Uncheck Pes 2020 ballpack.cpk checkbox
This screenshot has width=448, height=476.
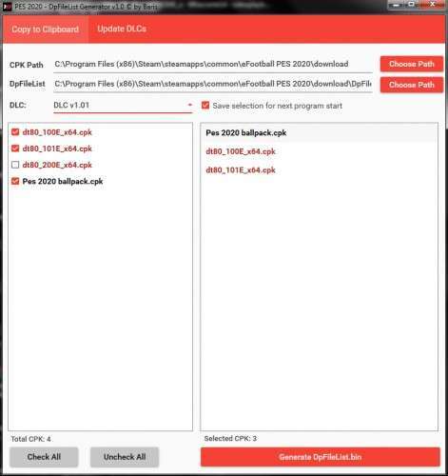tap(15, 181)
